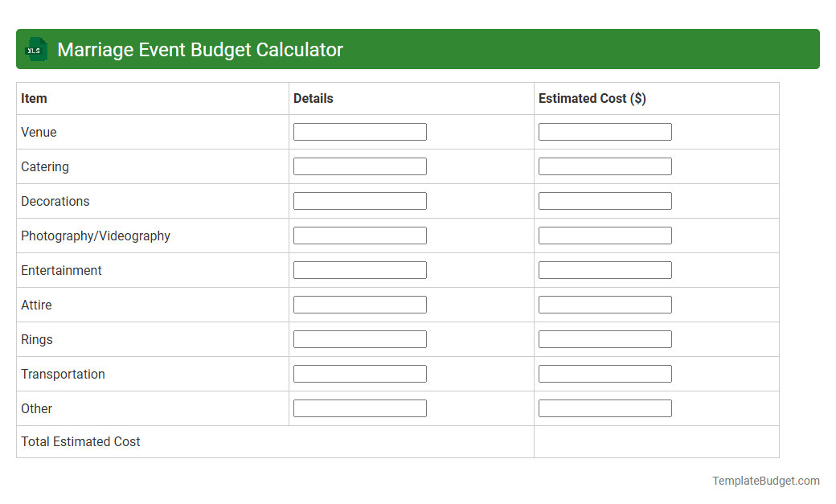This screenshot has height=504, width=836.
Task: Click the Venue details input field
Action: tap(359, 131)
